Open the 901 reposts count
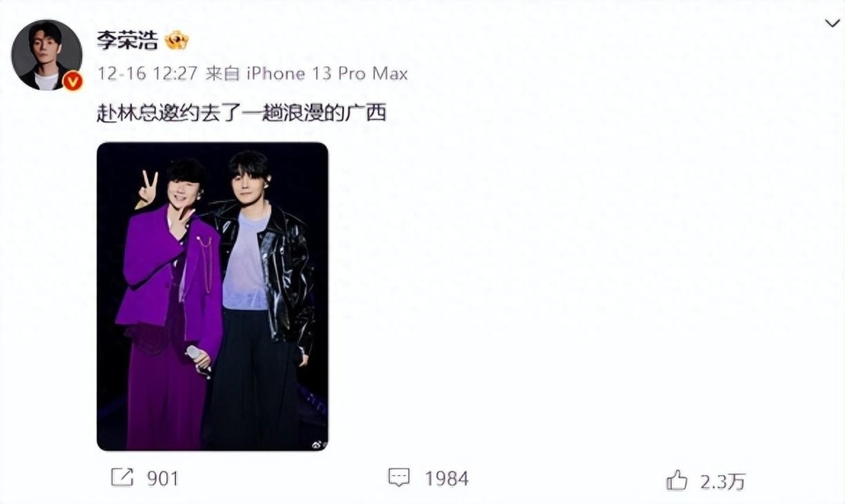 [x=163, y=478]
